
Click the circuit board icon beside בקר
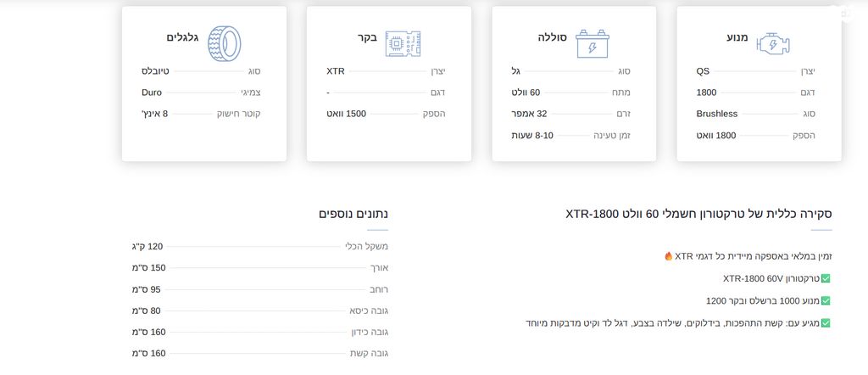403,44
